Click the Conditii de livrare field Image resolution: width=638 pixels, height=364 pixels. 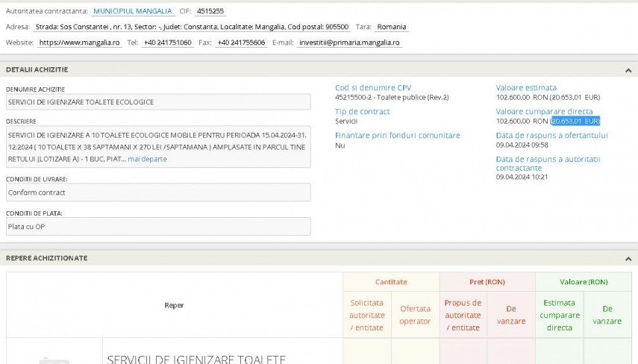158,192
